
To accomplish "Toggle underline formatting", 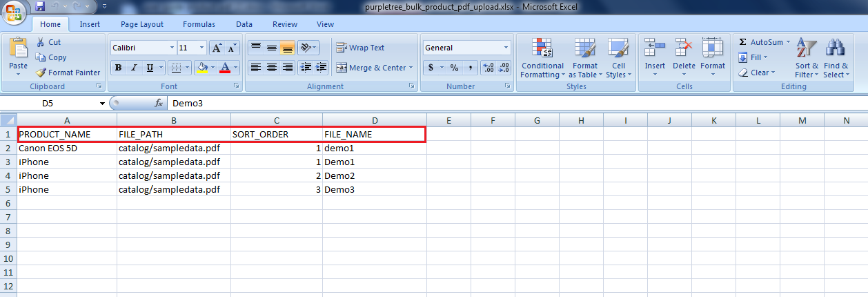I will [x=150, y=68].
